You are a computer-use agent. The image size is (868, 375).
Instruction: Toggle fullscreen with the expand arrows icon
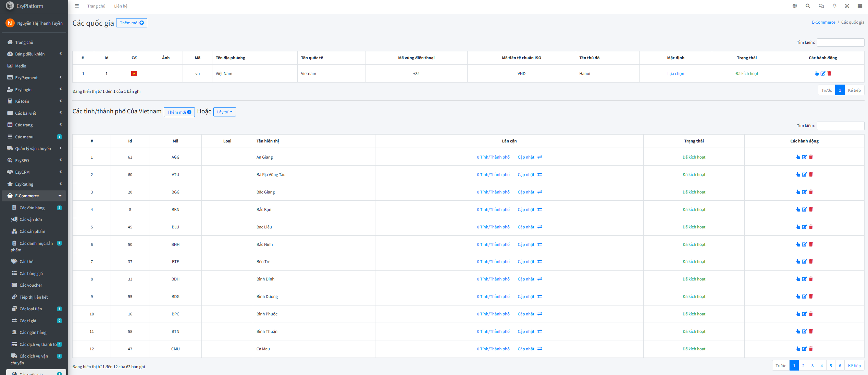(847, 6)
